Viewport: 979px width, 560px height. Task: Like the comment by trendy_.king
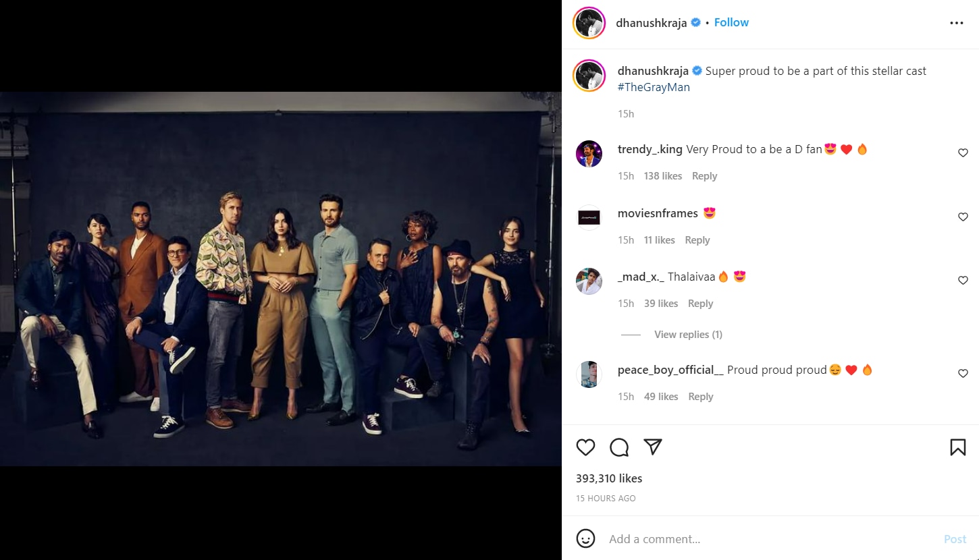point(963,153)
